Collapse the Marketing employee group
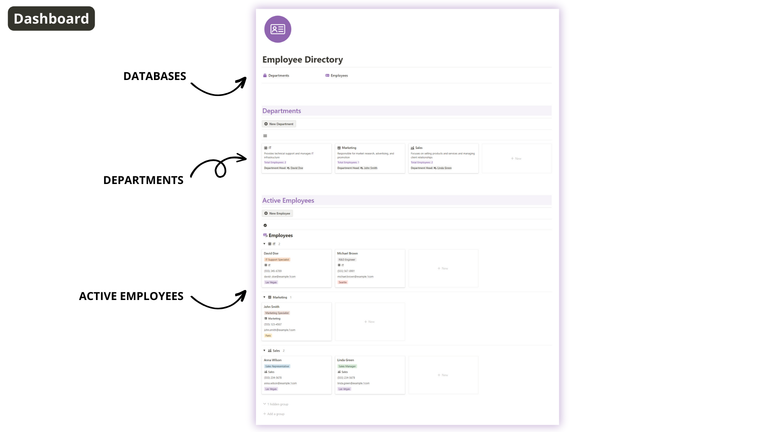This screenshot has height=432, width=768. (x=264, y=297)
